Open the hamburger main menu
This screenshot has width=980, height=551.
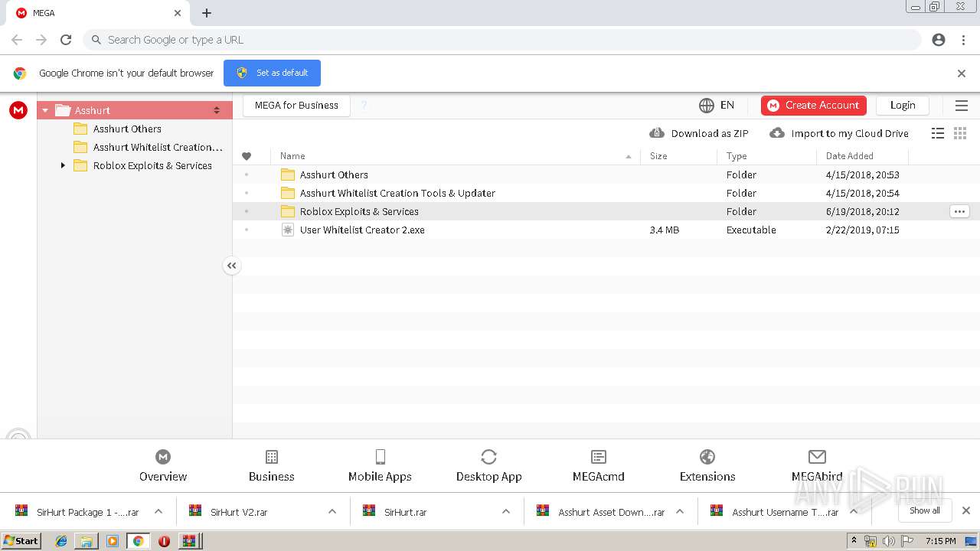(962, 106)
